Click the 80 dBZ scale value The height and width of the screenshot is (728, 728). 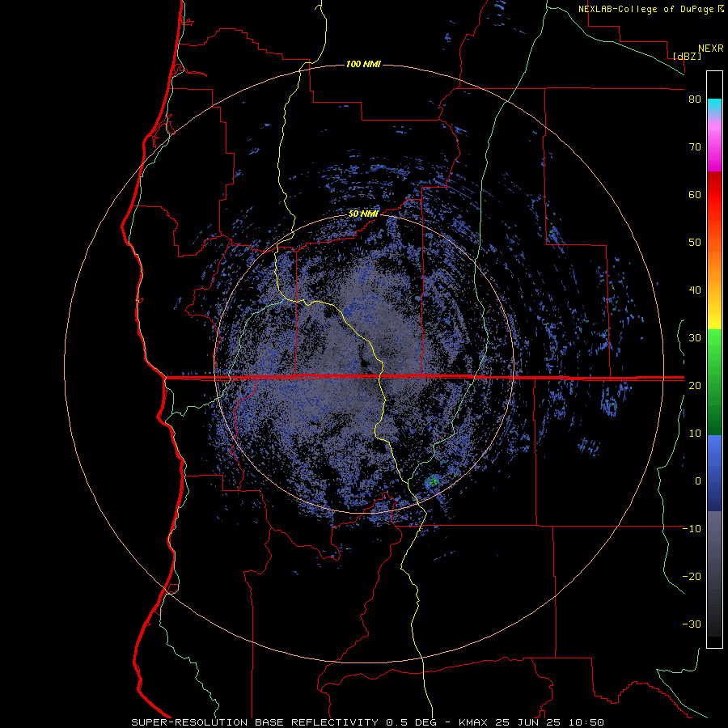coord(695,99)
